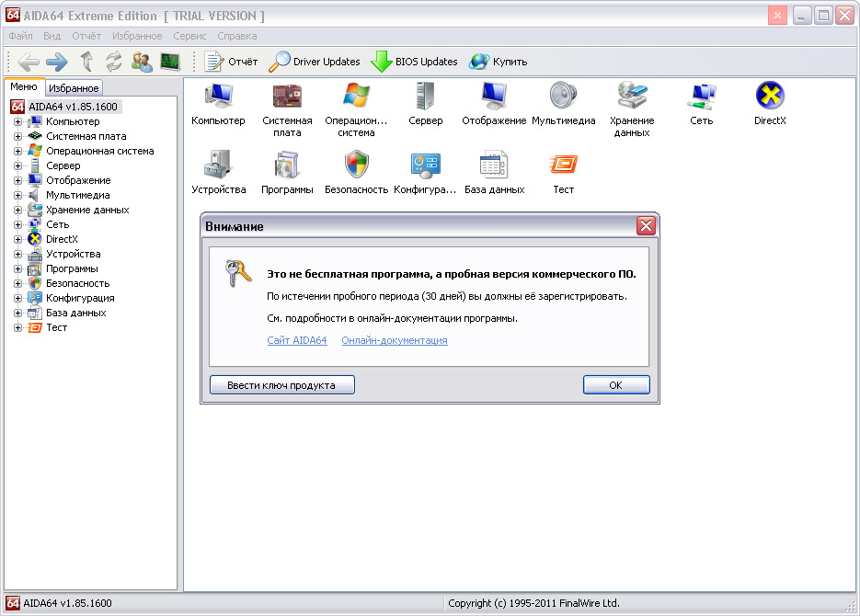The image size is (860, 616).
Task: Expand the Хранение данных tree node
Action: [x=17, y=211]
